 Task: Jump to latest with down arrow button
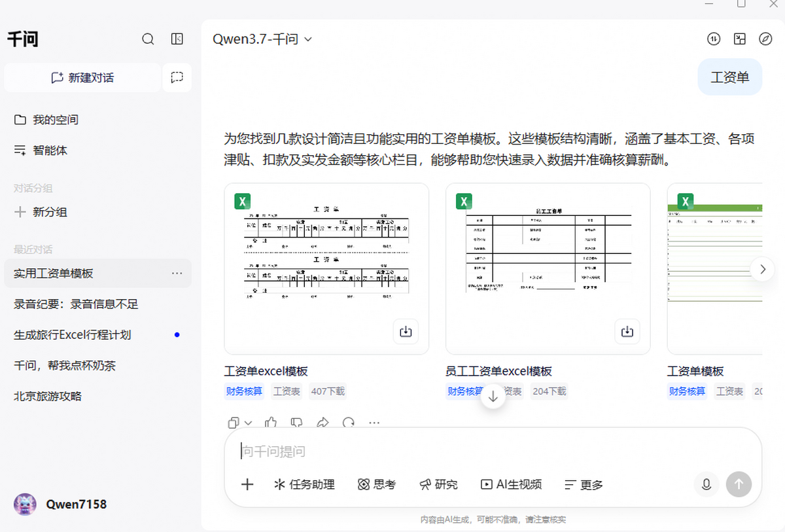(493, 397)
